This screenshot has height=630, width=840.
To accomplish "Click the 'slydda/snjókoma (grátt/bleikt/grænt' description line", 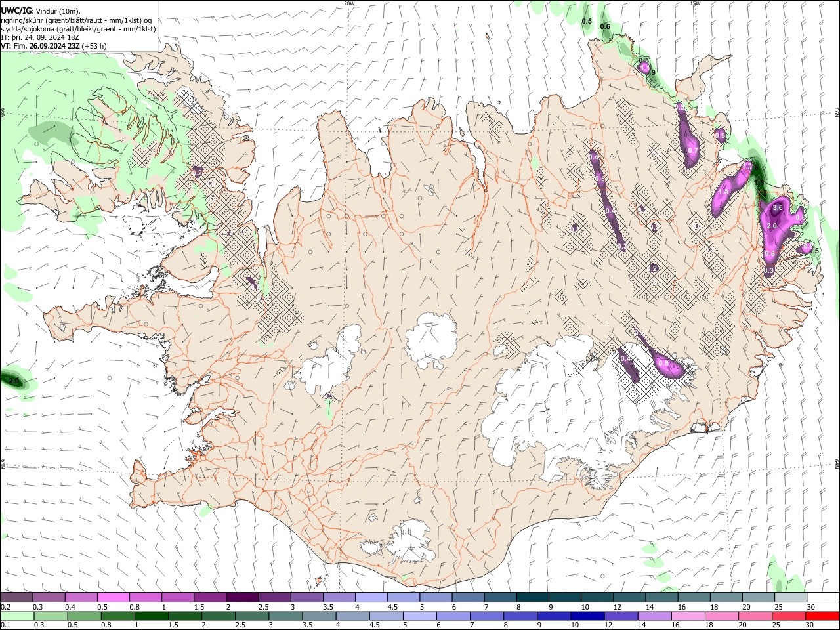I will point(78,29).
